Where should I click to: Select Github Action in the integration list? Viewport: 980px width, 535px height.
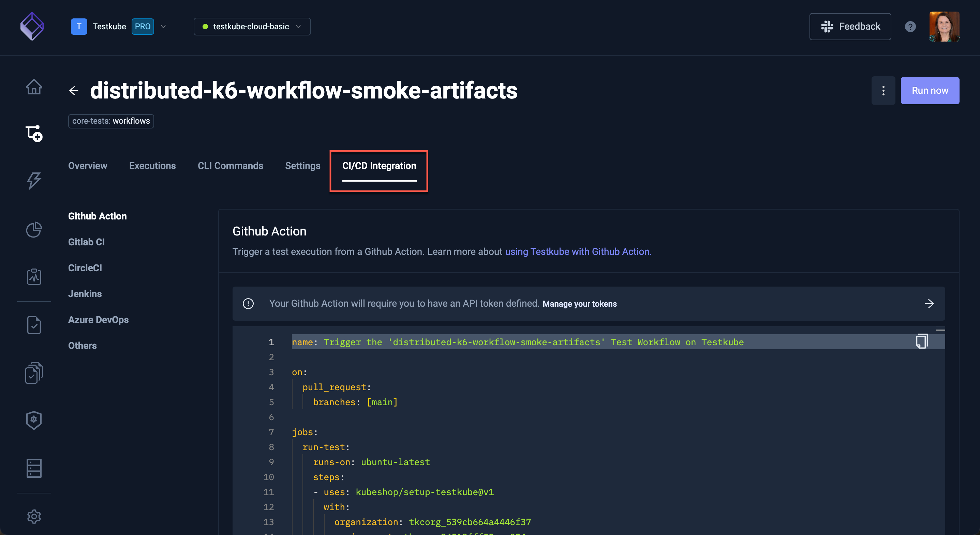click(x=98, y=216)
